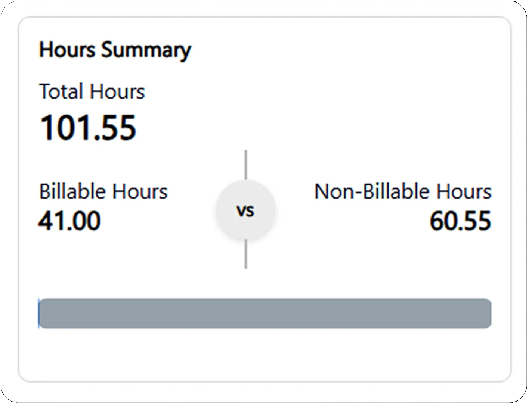The image size is (532, 409).
Task: Click the Hours Summary heading
Action: click(115, 50)
